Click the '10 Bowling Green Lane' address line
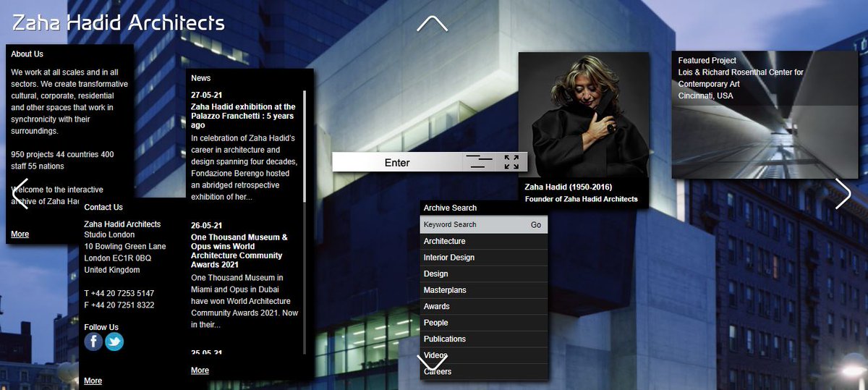 (x=125, y=247)
